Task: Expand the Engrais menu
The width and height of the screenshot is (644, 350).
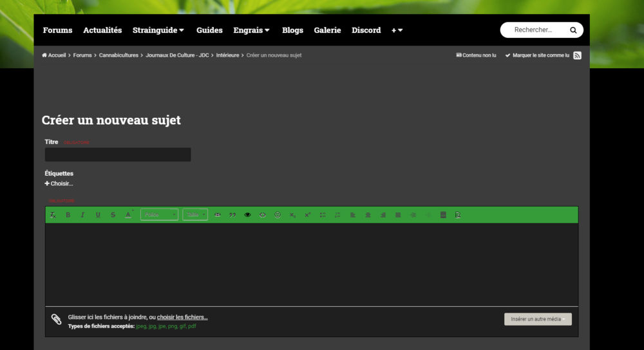Action: (x=251, y=30)
